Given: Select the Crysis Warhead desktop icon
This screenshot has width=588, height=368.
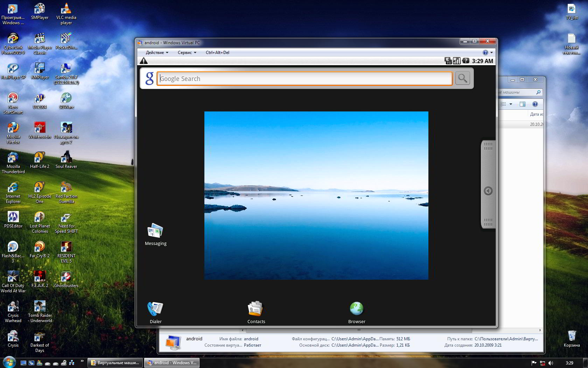Looking at the screenshot, I should pyautogui.click(x=13, y=312).
